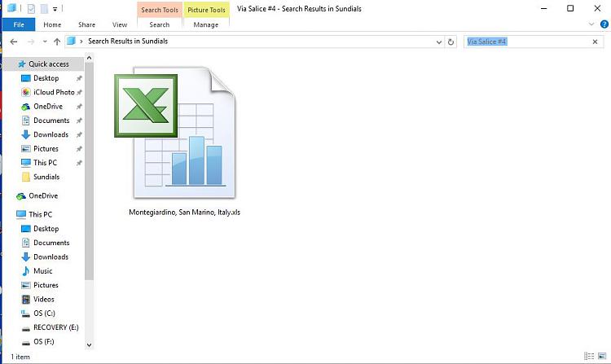Open the File ribbon tab
The width and height of the screenshot is (611, 364).
tap(19, 24)
